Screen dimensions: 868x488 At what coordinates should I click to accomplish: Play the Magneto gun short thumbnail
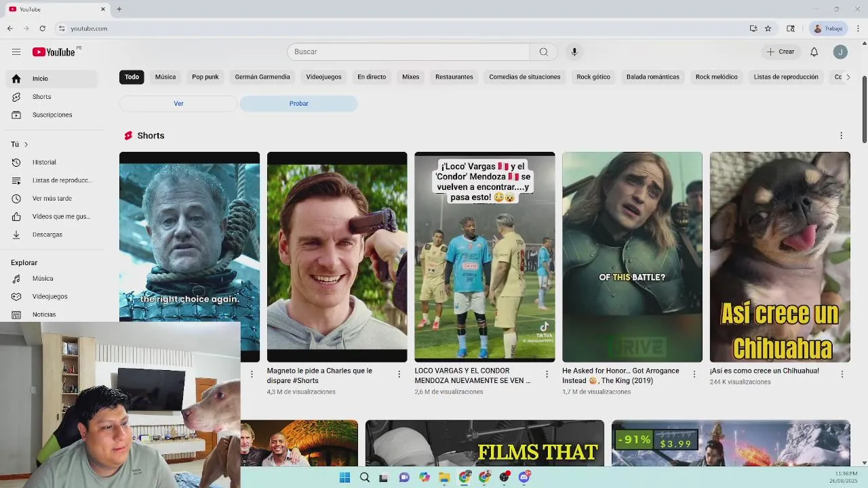337,257
